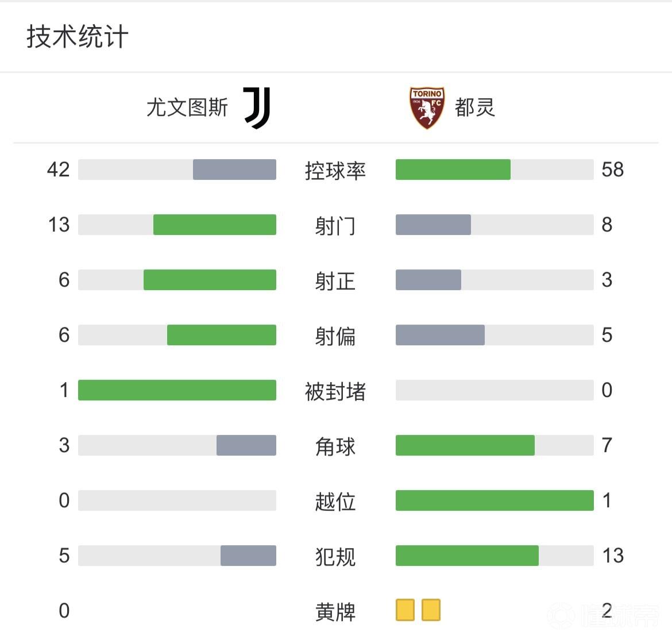Tap the 尤文图斯 team name
672x636 pixels.
(x=187, y=107)
